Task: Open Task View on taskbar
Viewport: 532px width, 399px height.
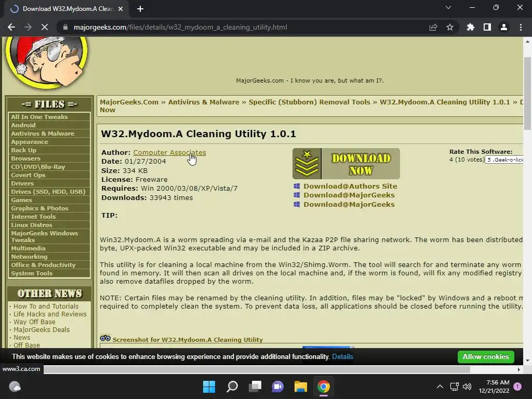Action: point(255,387)
